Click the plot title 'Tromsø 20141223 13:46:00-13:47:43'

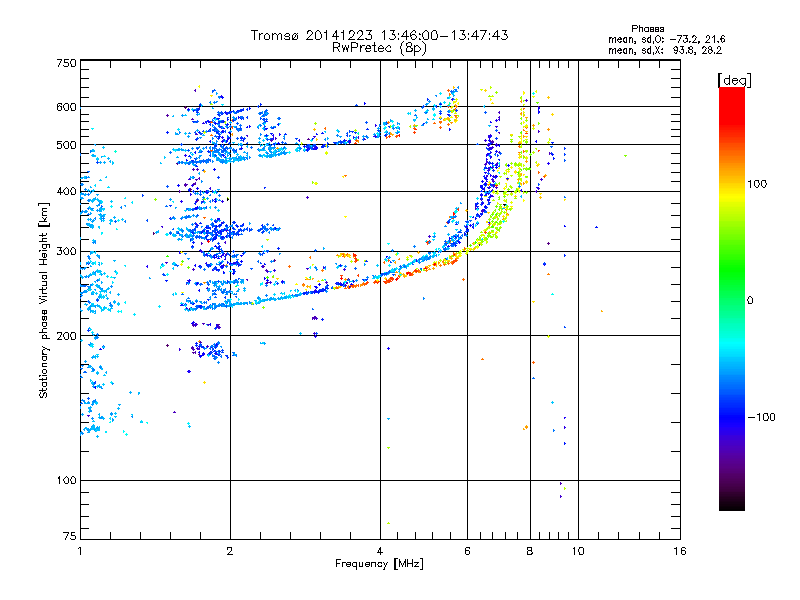[x=379, y=35]
